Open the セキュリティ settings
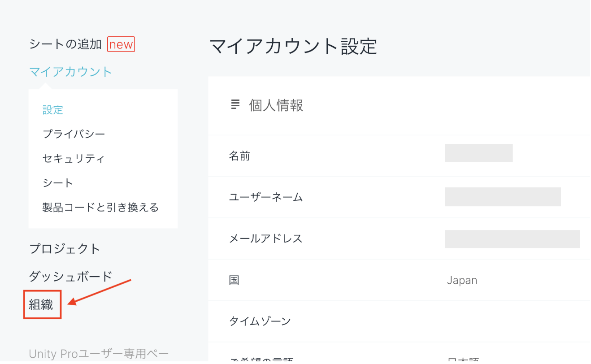Screen dimensions: 591x364 [74, 159]
